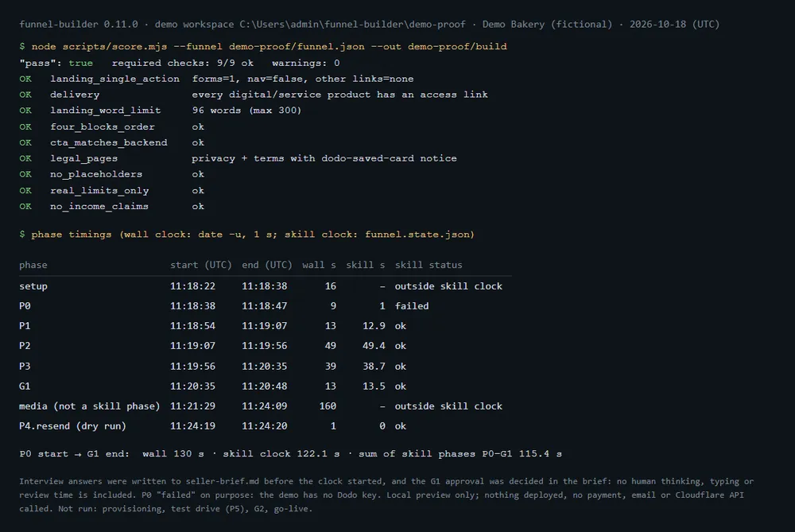
Task: Click the OK status beside 'legal_pages'
Action: (x=25, y=158)
